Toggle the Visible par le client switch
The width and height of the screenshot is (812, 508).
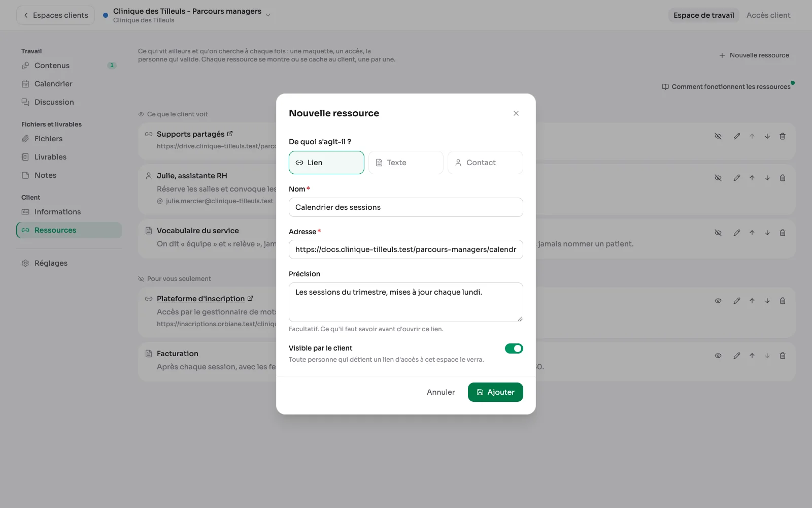tap(514, 348)
